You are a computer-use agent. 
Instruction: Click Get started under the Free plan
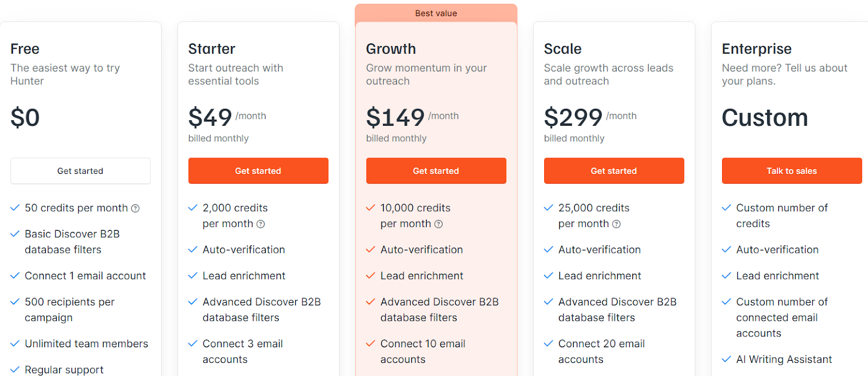[80, 171]
